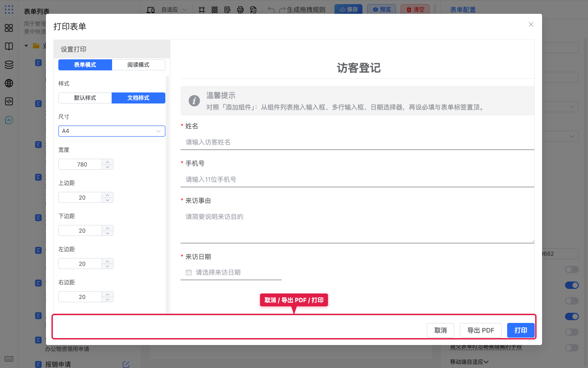Click the 预览 button in toolbar

click(x=382, y=10)
